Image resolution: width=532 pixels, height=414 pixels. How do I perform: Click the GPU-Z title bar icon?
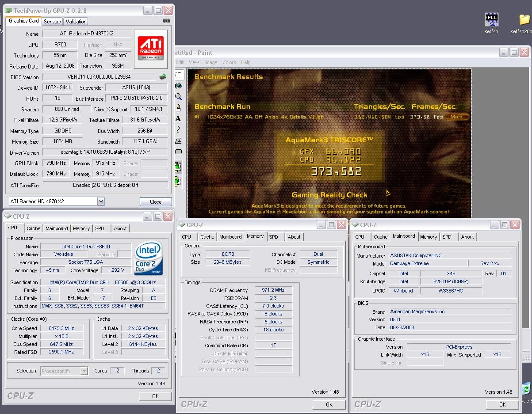(x=8, y=10)
